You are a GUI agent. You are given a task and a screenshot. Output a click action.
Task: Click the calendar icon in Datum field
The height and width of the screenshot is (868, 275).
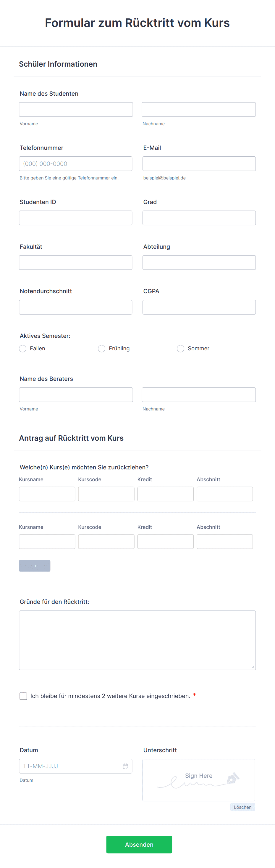pyautogui.click(x=125, y=766)
